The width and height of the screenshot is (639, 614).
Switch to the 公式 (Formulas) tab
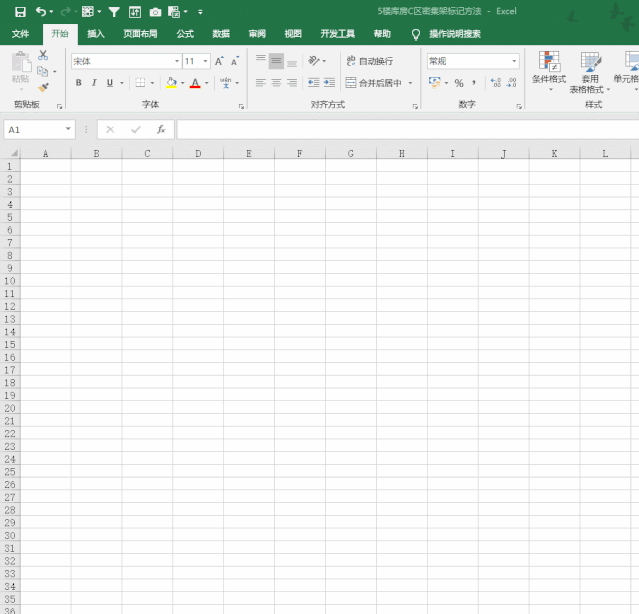(x=185, y=34)
